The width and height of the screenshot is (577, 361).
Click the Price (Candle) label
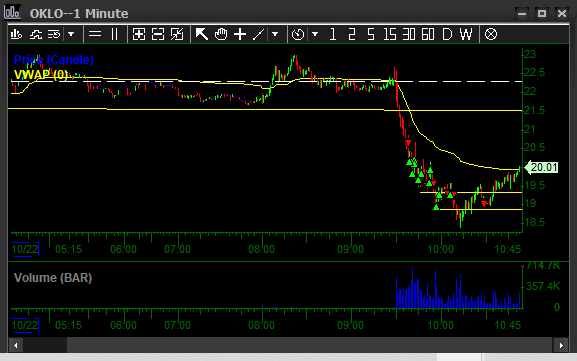coord(54,60)
